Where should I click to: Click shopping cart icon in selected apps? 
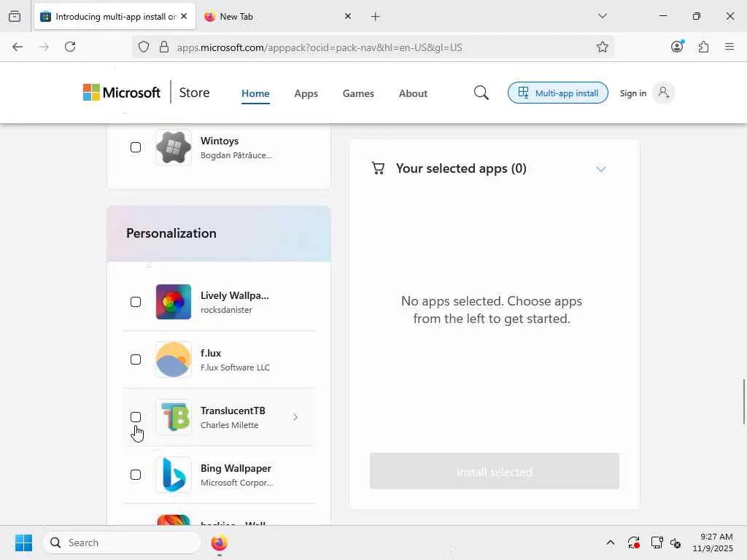(x=379, y=168)
